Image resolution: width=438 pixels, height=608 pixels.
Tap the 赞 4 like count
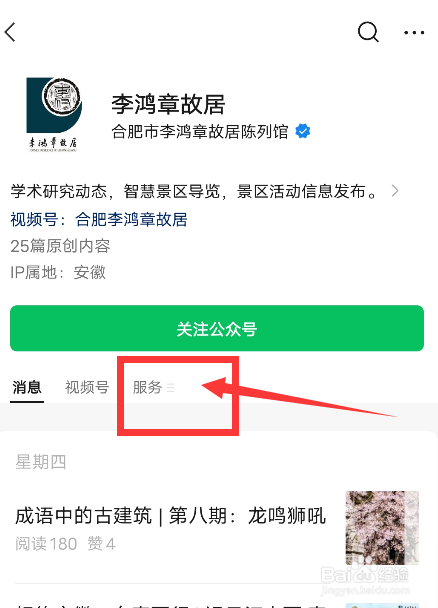coord(102,544)
